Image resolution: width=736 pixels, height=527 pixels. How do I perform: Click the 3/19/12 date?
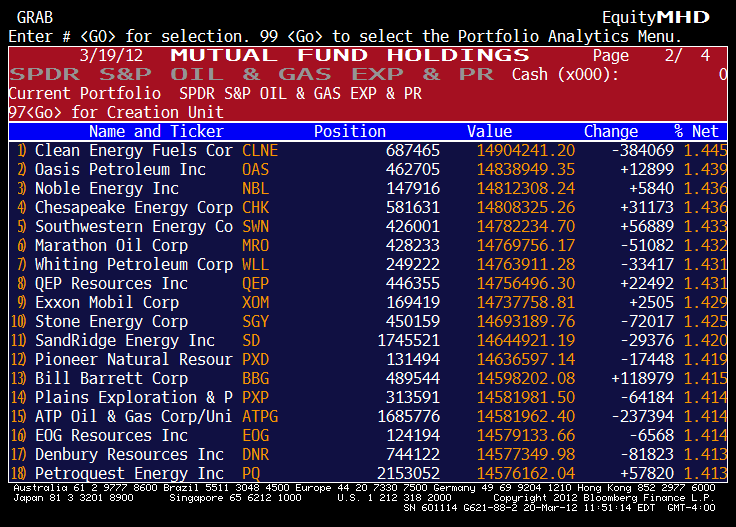pos(111,55)
